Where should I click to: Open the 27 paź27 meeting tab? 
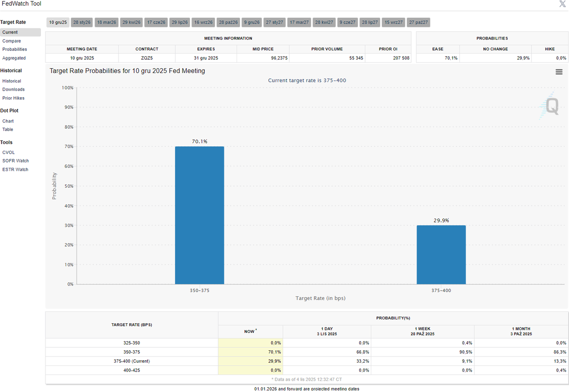point(419,22)
